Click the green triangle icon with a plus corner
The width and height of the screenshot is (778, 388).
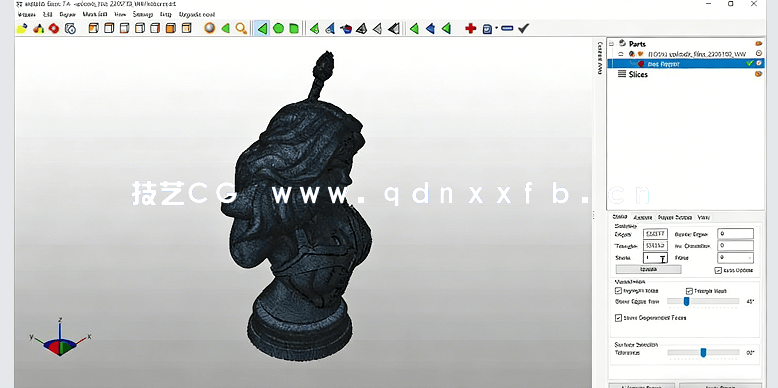[314, 28]
